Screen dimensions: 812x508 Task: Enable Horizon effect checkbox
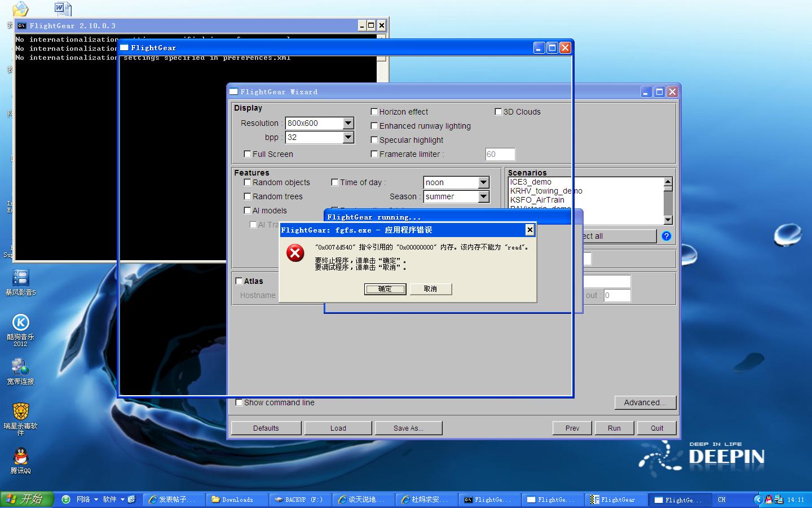pyautogui.click(x=374, y=112)
